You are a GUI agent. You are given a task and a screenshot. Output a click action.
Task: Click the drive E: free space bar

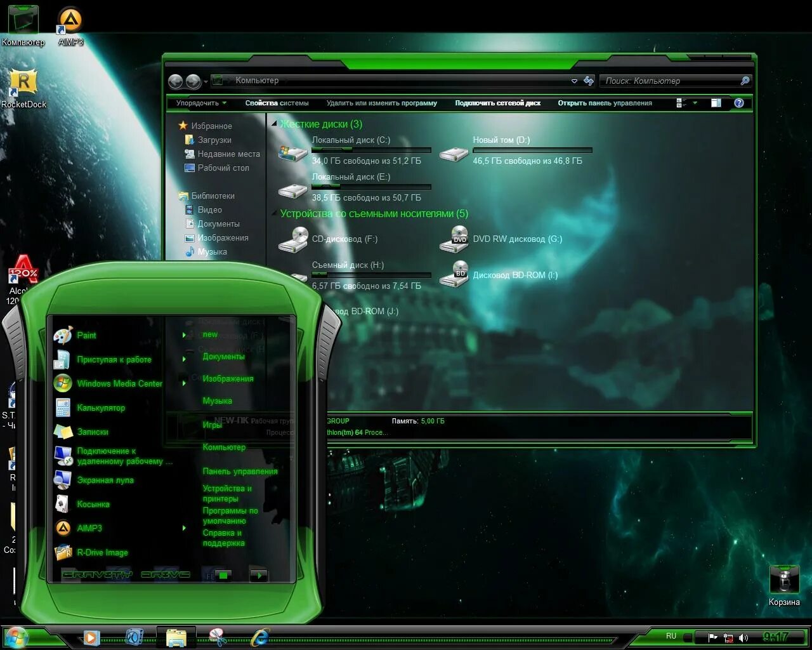(x=371, y=187)
